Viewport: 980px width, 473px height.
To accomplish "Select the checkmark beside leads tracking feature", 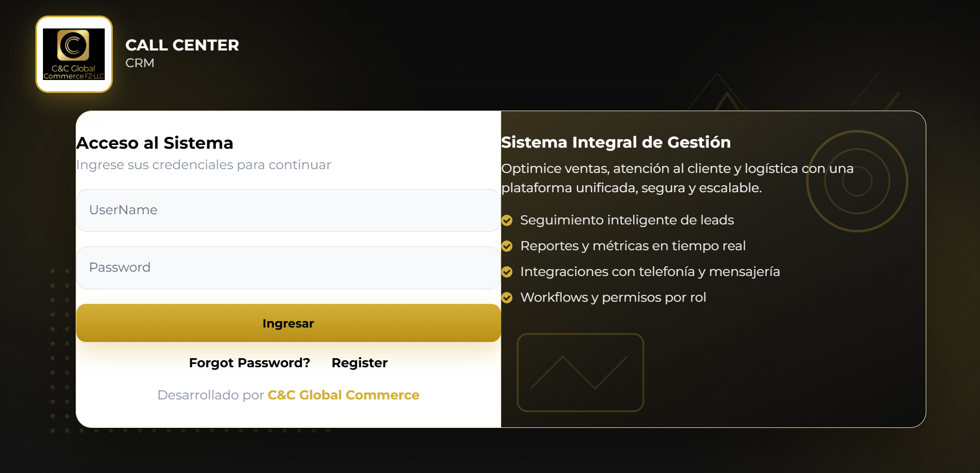I will (507, 220).
